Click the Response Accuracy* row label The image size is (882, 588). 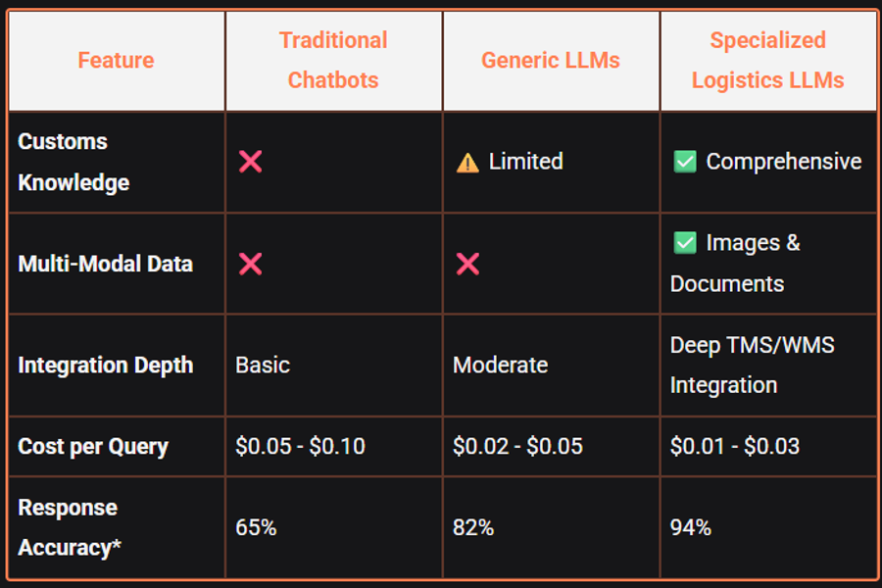[x=70, y=528]
